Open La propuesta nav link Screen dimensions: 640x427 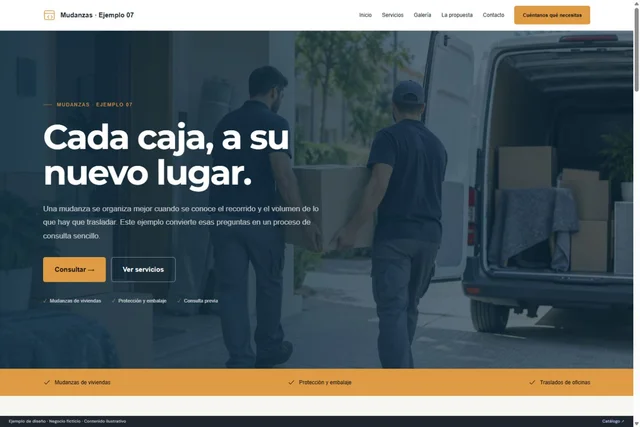(457, 15)
